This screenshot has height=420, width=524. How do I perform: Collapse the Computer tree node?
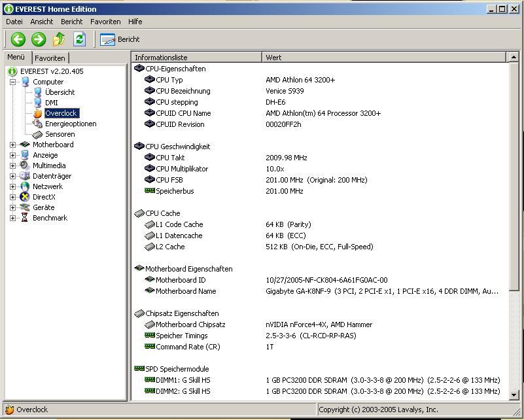(x=12, y=82)
